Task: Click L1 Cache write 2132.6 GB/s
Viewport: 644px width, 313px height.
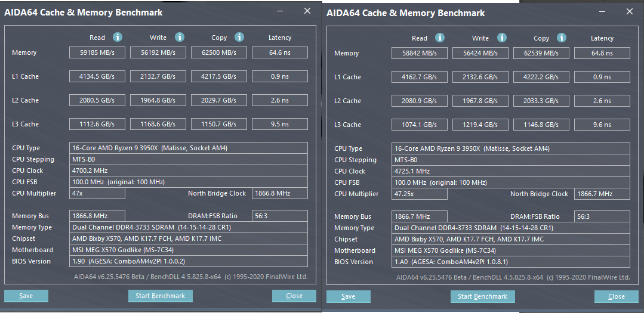Action: tap(480, 77)
